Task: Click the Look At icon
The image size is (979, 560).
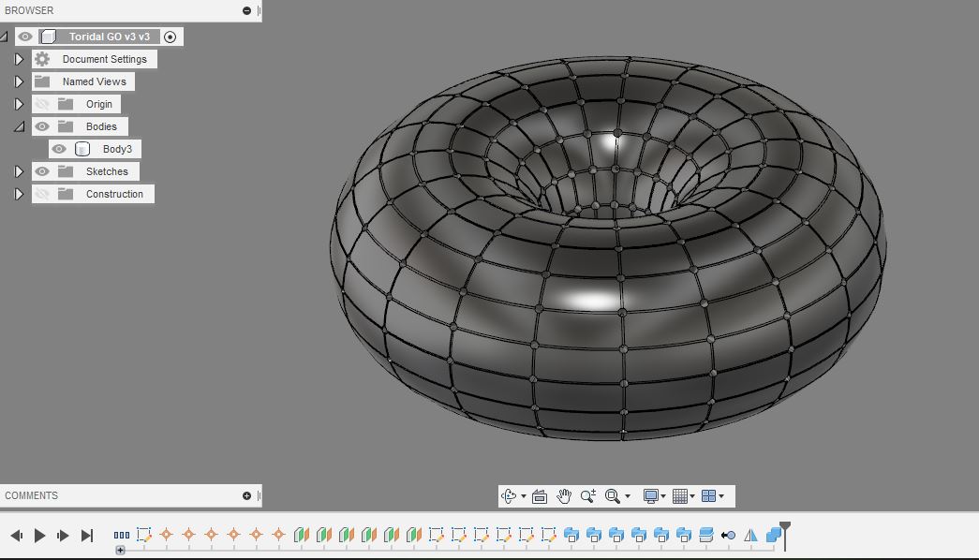Action: coord(540,496)
